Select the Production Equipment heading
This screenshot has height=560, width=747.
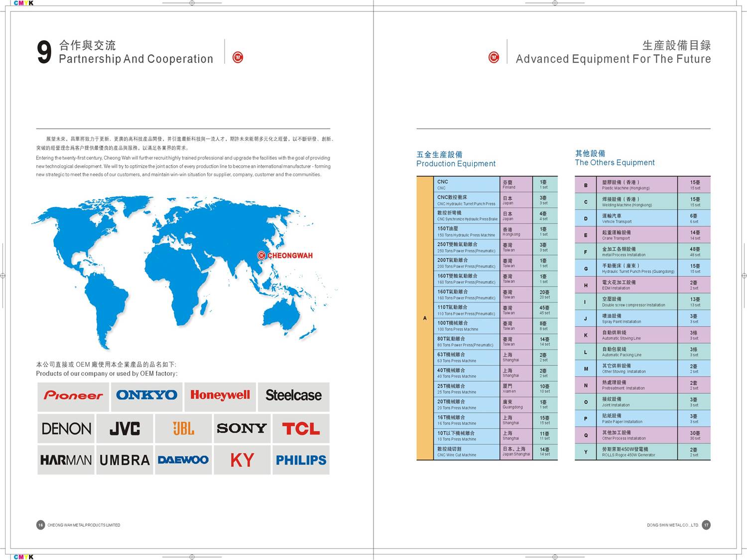click(456, 159)
